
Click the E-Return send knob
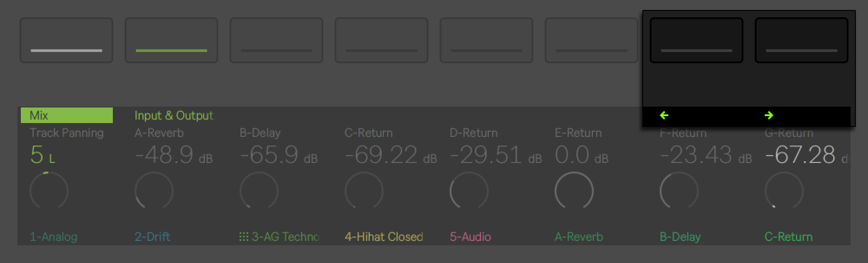point(574,191)
